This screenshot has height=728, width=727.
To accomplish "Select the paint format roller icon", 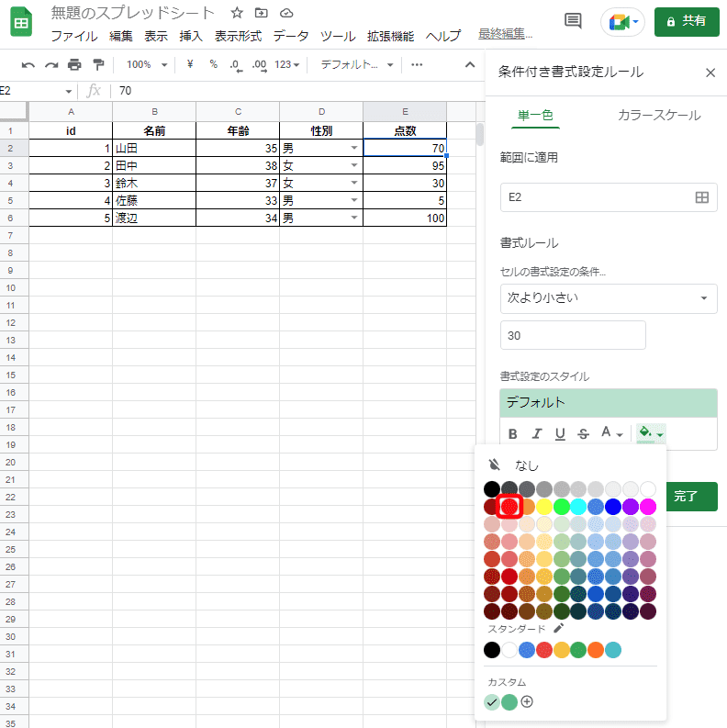I will (x=97, y=65).
